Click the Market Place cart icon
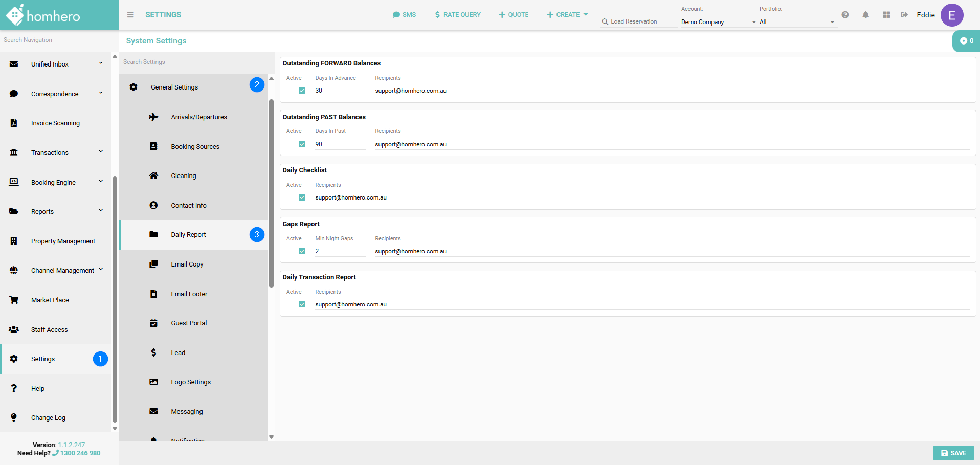This screenshot has width=980, height=465. coord(14,300)
